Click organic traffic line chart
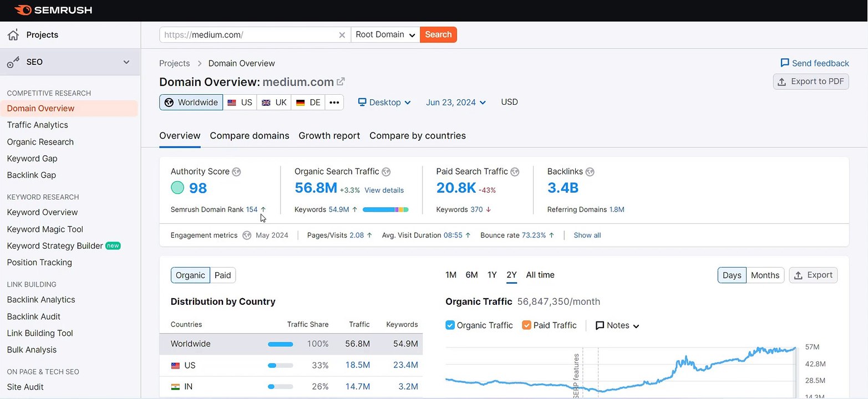Viewport: 868px width, 399px height. (621, 371)
